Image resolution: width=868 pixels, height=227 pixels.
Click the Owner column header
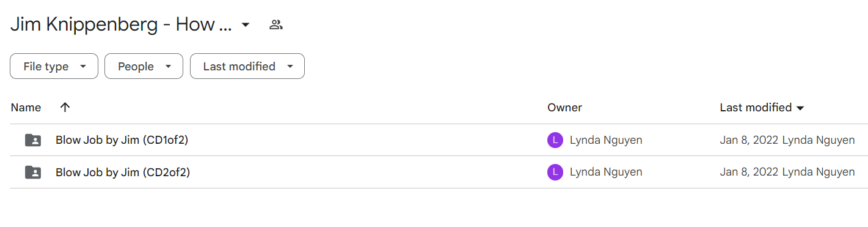coord(564,108)
